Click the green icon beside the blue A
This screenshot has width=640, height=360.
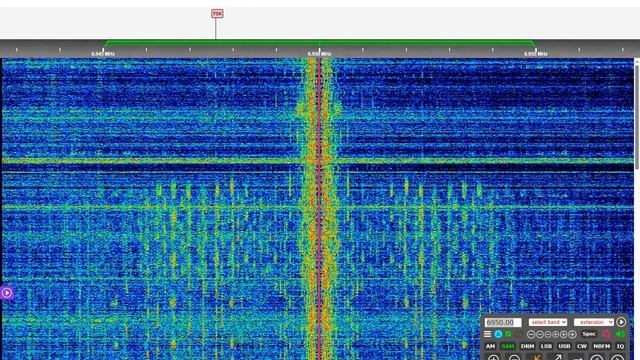(508, 334)
